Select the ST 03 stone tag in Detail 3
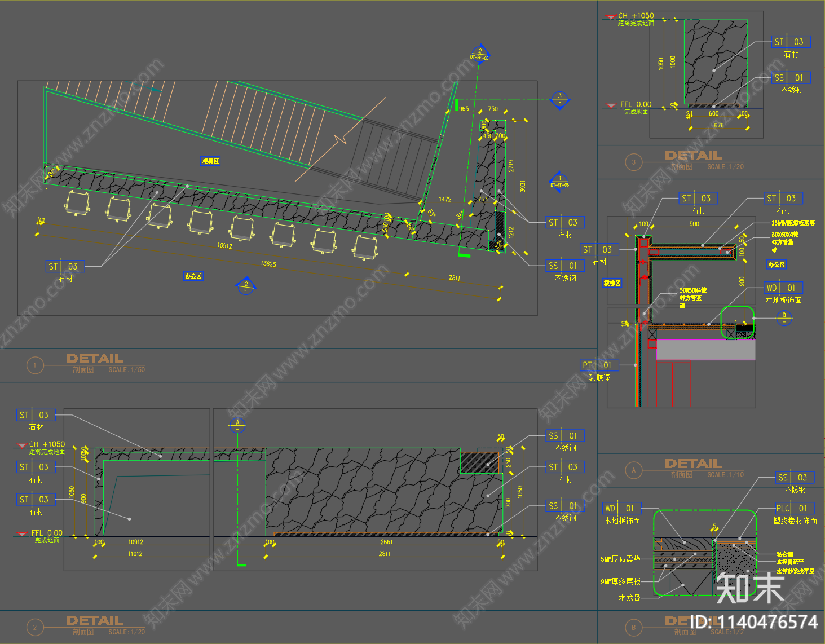 click(791, 42)
